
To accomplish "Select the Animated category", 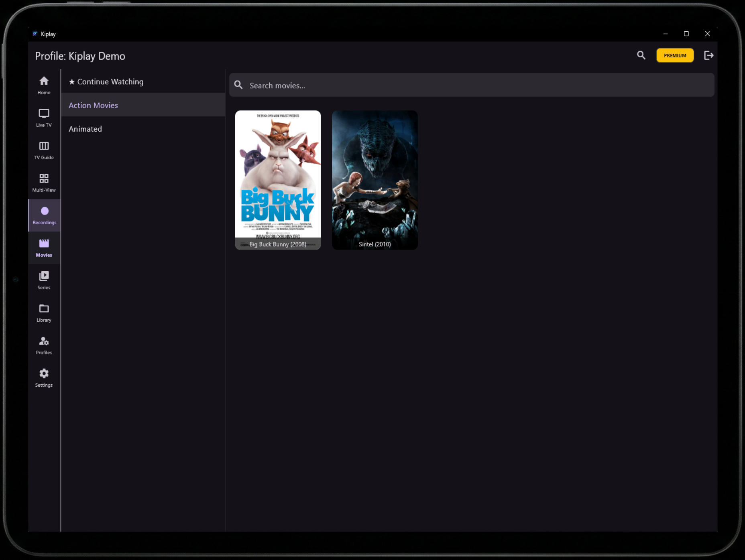I will point(143,129).
